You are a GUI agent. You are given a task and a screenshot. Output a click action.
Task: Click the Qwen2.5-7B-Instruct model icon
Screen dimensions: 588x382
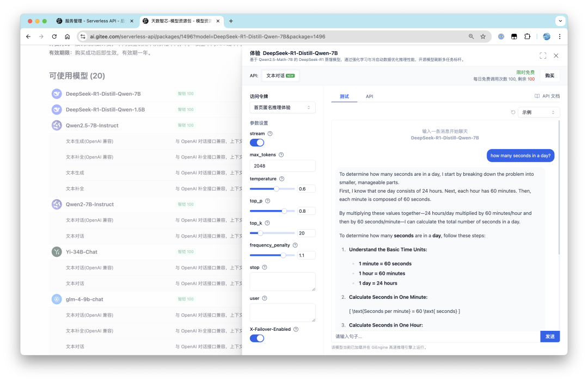click(57, 125)
